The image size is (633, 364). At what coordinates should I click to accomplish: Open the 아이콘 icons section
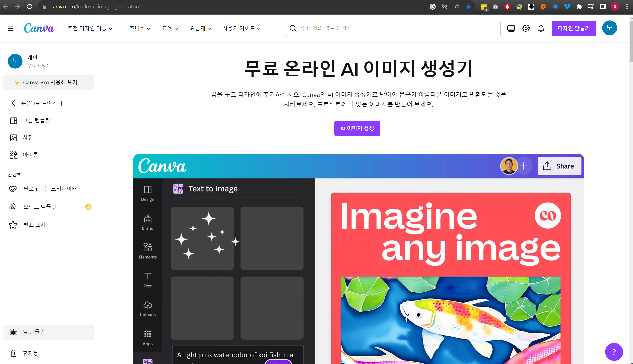tap(30, 155)
